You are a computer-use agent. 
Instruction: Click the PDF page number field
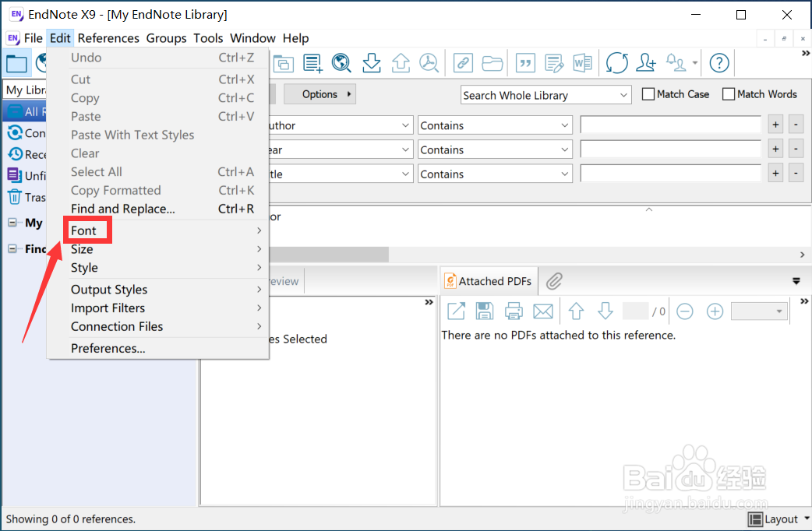(635, 311)
